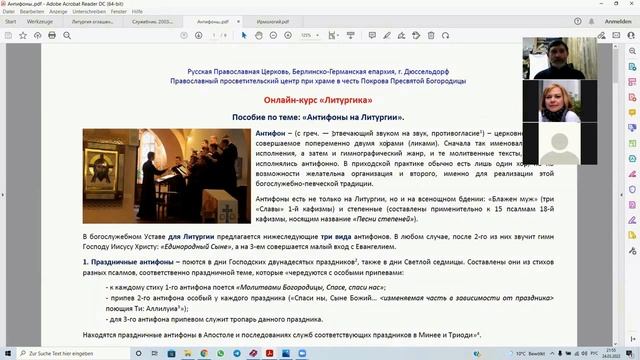Screen dimensions: 640x360
Task: Open the Datei menu
Action: click(x=9, y=11)
